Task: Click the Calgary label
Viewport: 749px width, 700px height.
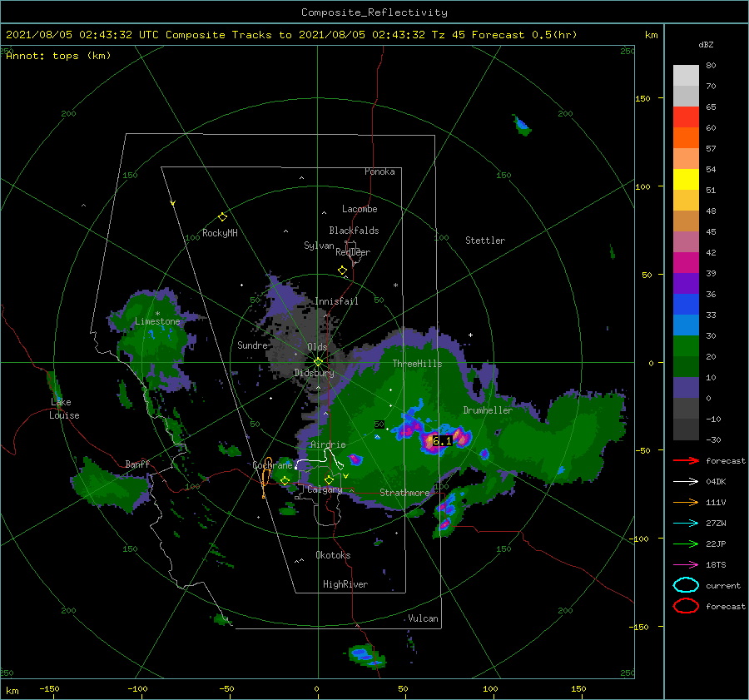Action: pos(325,489)
